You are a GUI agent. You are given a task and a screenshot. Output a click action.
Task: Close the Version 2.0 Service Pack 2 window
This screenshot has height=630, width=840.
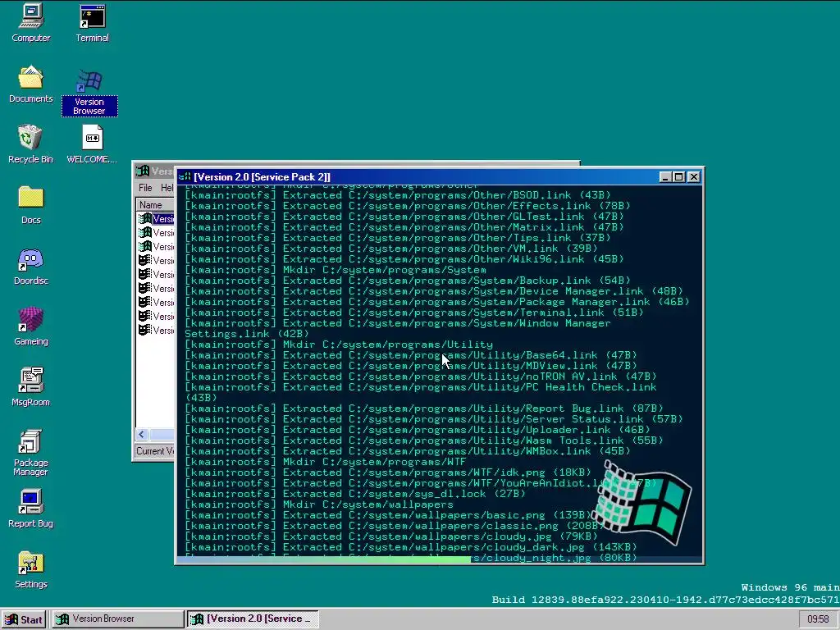(x=694, y=177)
